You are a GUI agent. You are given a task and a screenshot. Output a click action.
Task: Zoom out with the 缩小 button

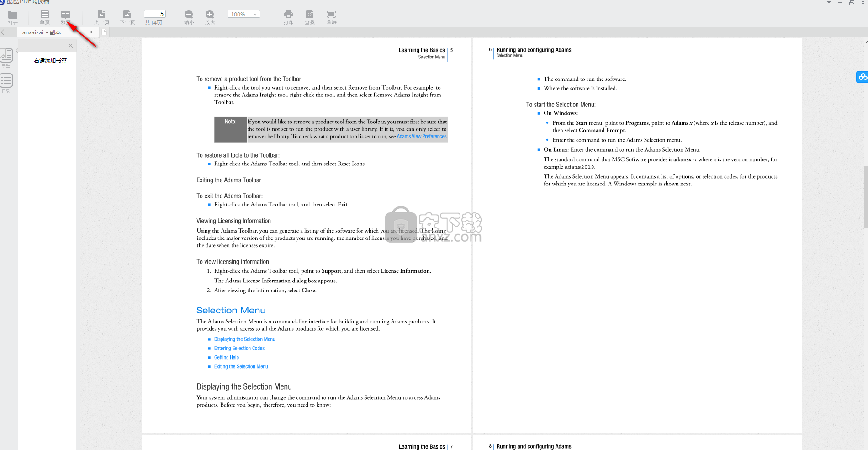pyautogui.click(x=189, y=17)
